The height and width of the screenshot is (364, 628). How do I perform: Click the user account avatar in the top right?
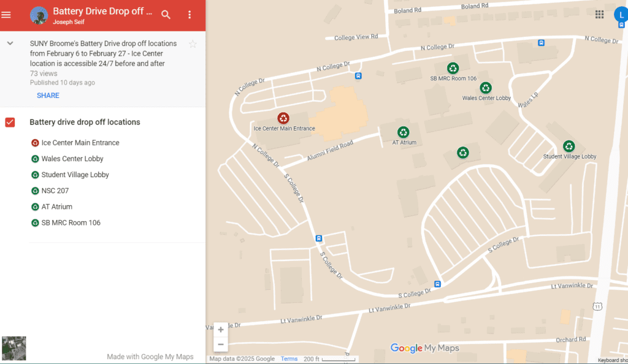click(620, 14)
